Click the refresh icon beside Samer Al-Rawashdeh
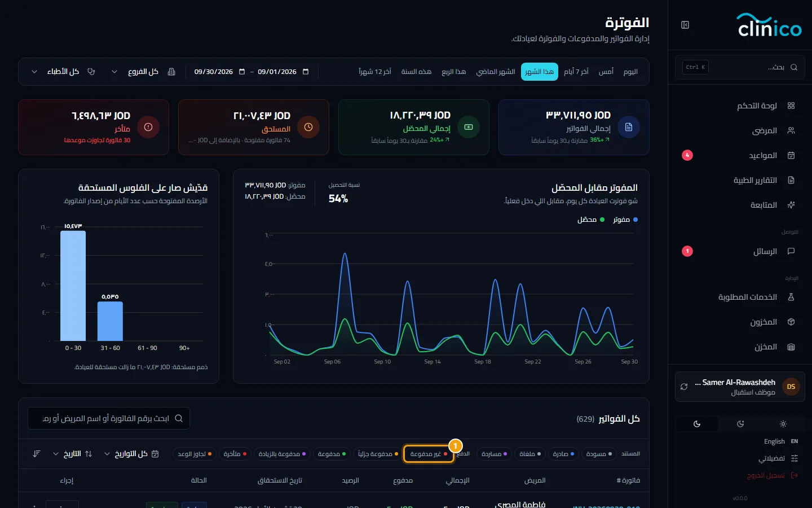The height and width of the screenshot is (508, 812). point(684,387)
